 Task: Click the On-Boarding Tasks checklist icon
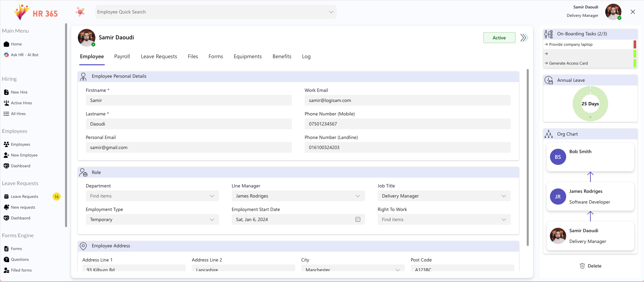[x=549, y=34]
